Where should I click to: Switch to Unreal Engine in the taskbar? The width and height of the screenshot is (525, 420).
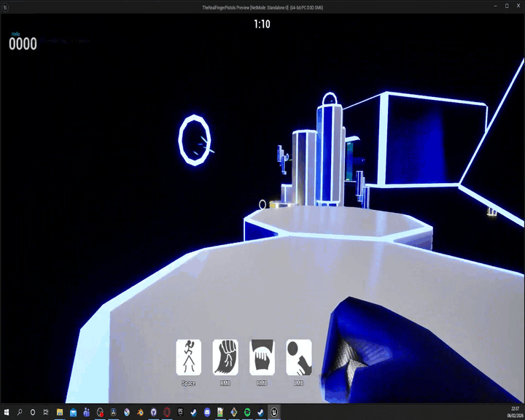pyautogui.click(x=274, y=413)
